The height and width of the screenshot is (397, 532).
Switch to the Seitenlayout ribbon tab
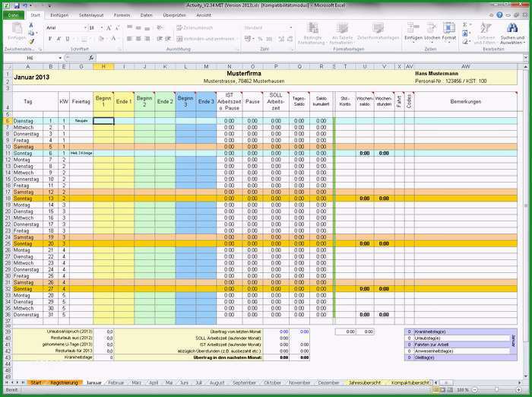coord(91,15)
